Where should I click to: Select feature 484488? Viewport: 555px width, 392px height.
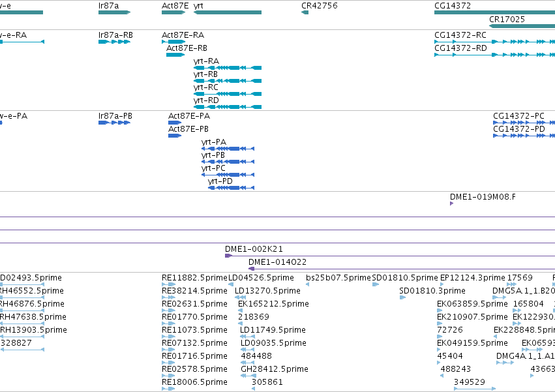coord(247,363)
